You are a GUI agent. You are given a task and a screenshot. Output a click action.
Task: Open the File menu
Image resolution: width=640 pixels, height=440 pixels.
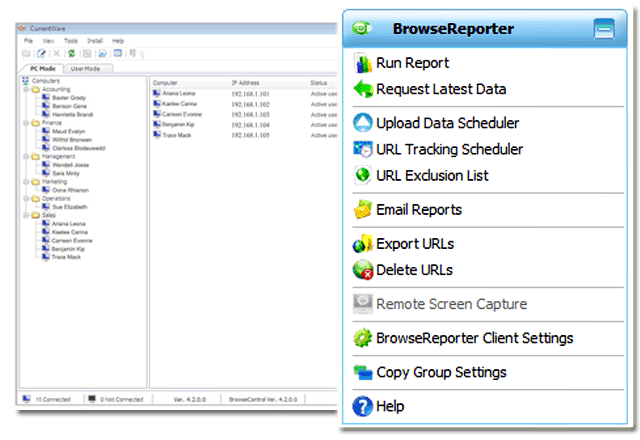point(28,41)
